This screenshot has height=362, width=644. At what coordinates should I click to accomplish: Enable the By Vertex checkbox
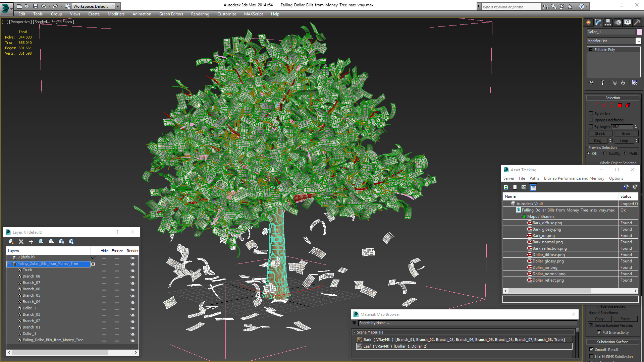[591, 114]
